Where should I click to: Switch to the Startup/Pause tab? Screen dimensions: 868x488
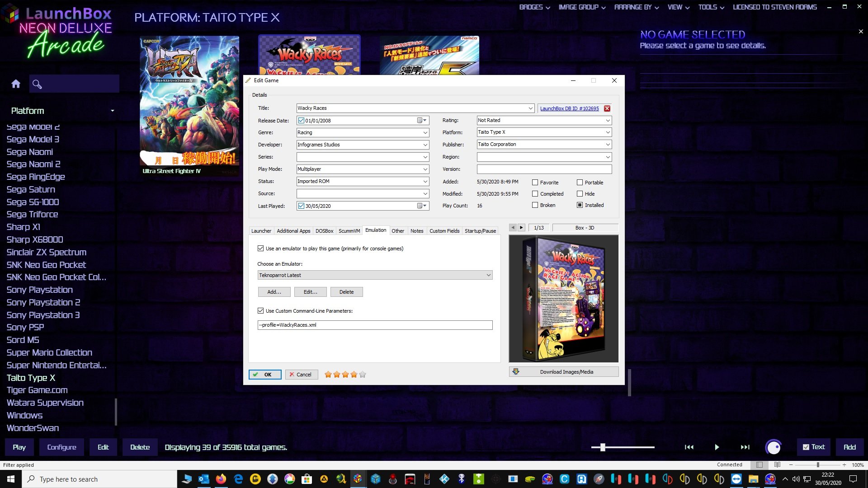tap(480, 231)
